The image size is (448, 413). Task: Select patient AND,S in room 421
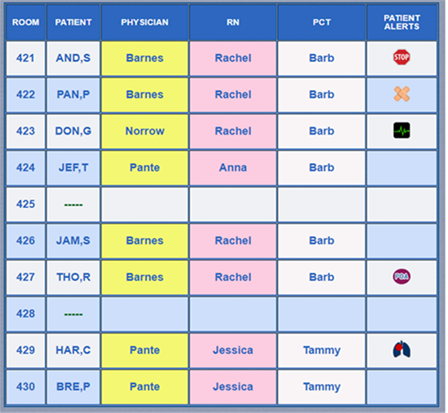pyautogui.click(x=73, y=58)
